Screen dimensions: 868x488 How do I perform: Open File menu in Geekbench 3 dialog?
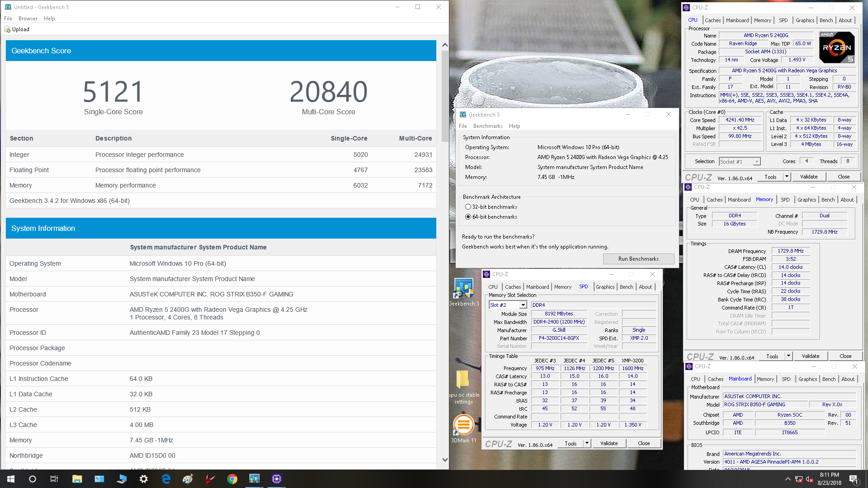coord(463,126)
